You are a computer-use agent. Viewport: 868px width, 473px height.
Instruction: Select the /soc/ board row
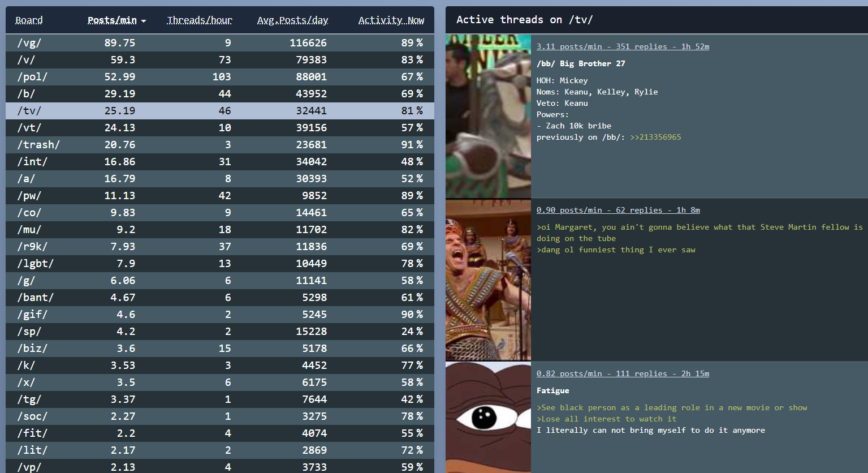click(x=220, y=416)
